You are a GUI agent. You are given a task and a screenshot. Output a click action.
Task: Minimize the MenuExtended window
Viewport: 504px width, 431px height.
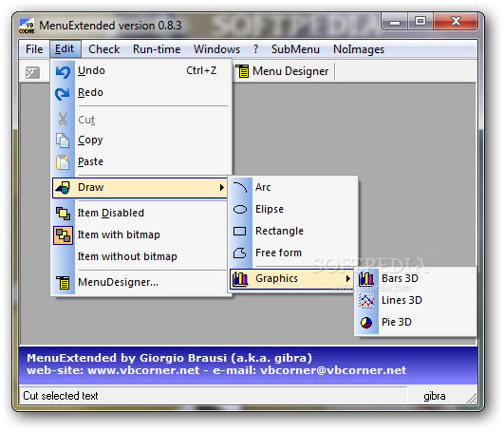tap(395, 22)
